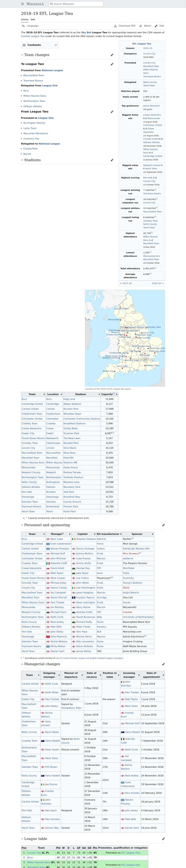Edit the Personnel and sponsoring section

point(163,525)
